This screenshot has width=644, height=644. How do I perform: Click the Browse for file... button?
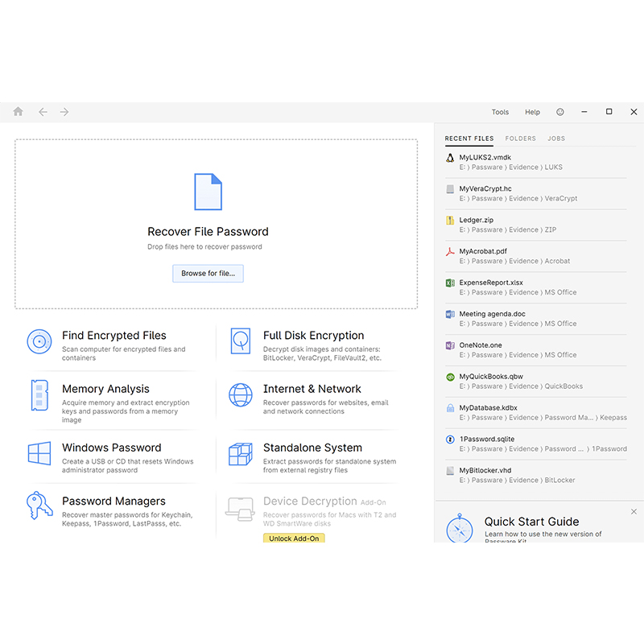pyautogui.click(x=208, y=274)
